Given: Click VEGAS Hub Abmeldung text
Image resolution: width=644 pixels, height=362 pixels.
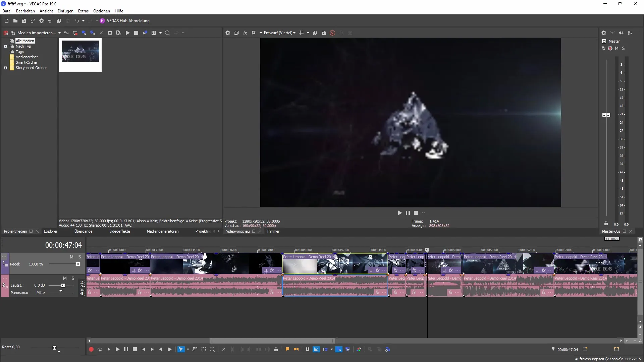Looking at the screenshot, I should pyautogui.click(x=128, y=21).
